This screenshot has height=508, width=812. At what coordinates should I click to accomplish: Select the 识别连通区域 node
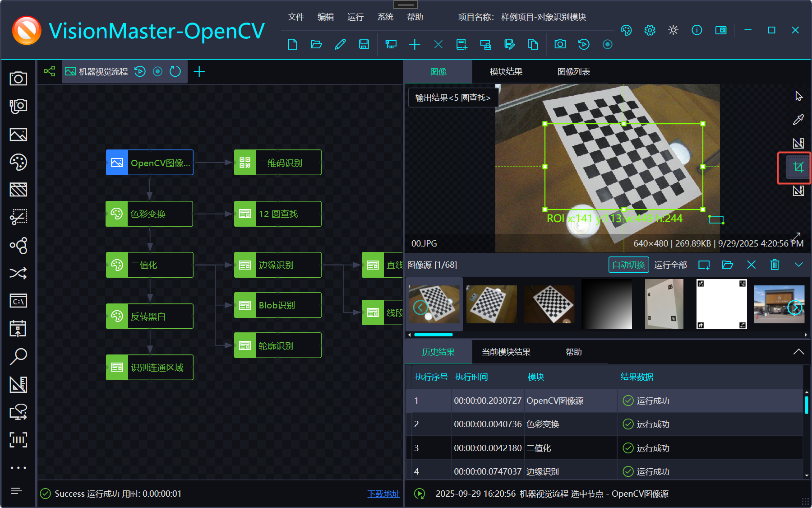point(149,368)
